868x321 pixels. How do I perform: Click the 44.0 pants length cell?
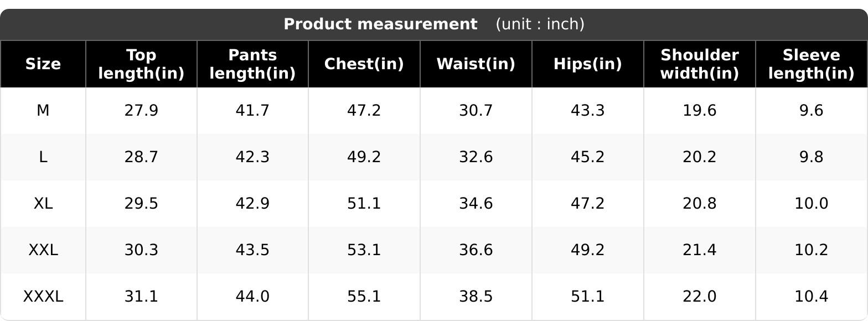pos(252,297)
